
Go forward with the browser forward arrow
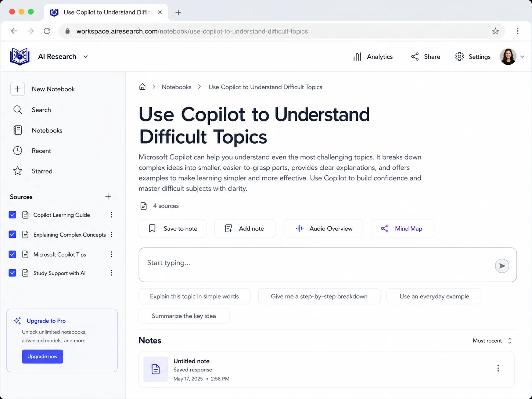(30, 31)
